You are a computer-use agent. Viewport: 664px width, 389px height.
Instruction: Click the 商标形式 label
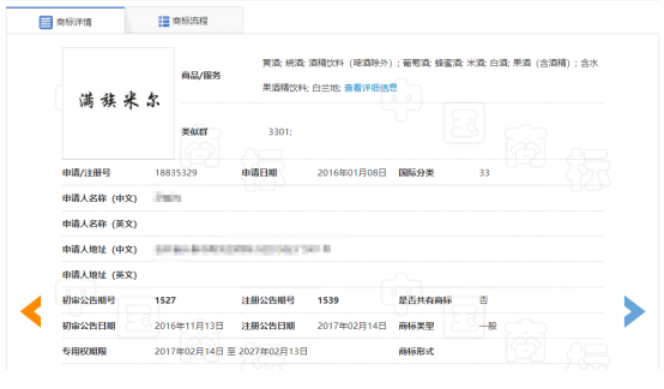416,351
